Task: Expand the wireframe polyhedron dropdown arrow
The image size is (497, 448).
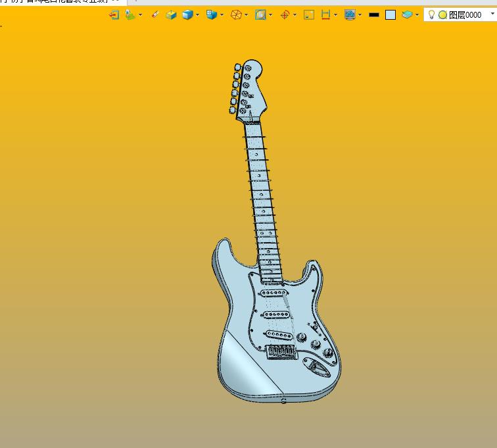Action: click(x=246, y=15)
